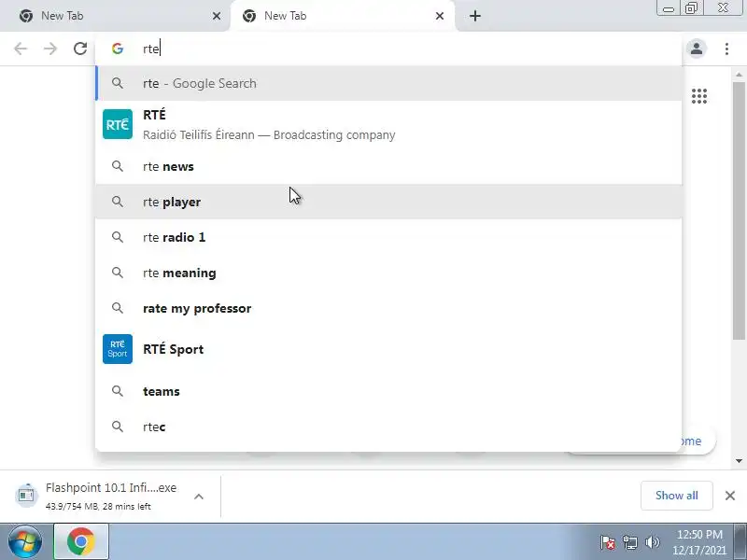Open the Windows Start menu
This screenshot has width=747, height=560.
click(25, 542)
